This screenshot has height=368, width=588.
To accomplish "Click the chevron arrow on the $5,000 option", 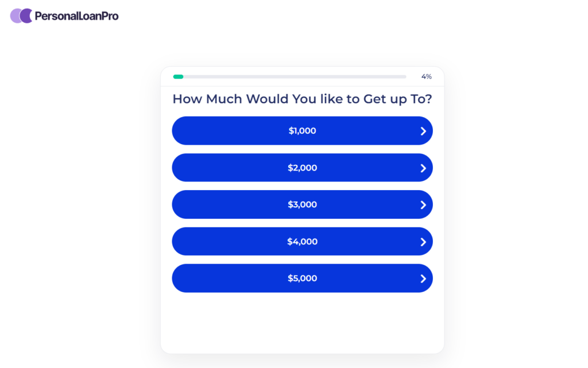I will (x=423, y=278).
